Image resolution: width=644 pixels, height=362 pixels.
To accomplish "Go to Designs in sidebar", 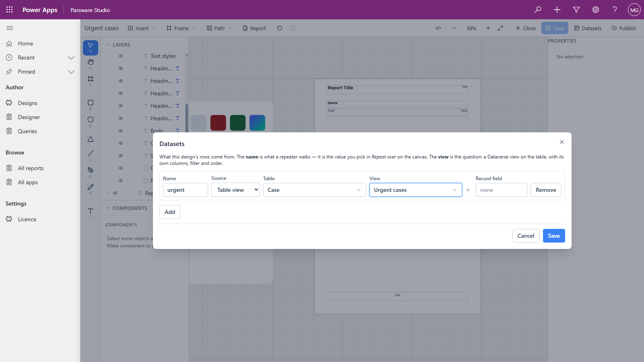I will [28, 103].
